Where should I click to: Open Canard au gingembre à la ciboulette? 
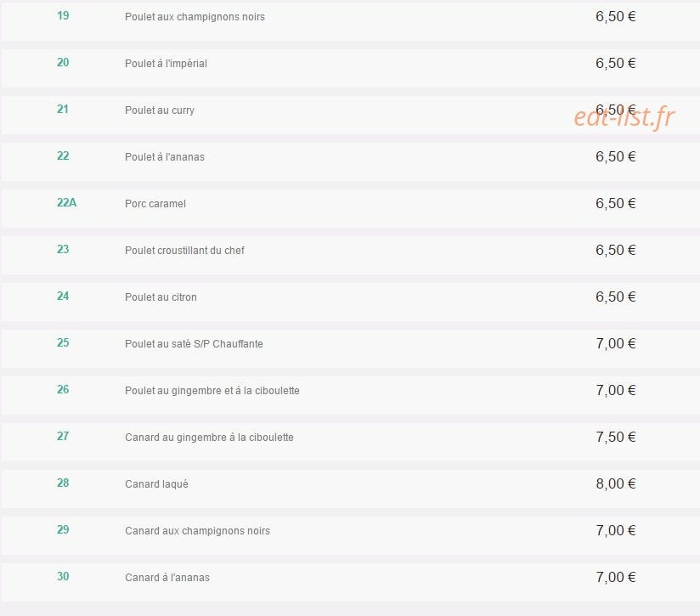tap(209, 438)
